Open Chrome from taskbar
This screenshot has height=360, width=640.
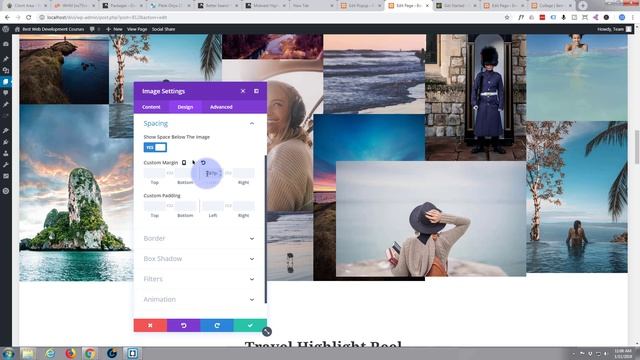tap(90, 353)
